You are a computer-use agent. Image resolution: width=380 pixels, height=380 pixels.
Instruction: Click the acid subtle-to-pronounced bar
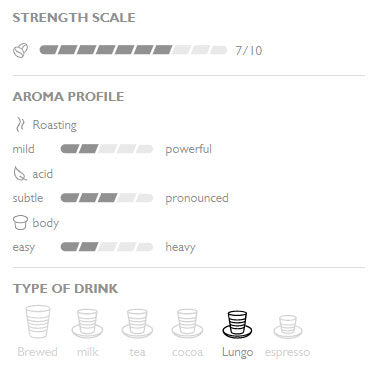pyautogui.click(x=107, y=198)
